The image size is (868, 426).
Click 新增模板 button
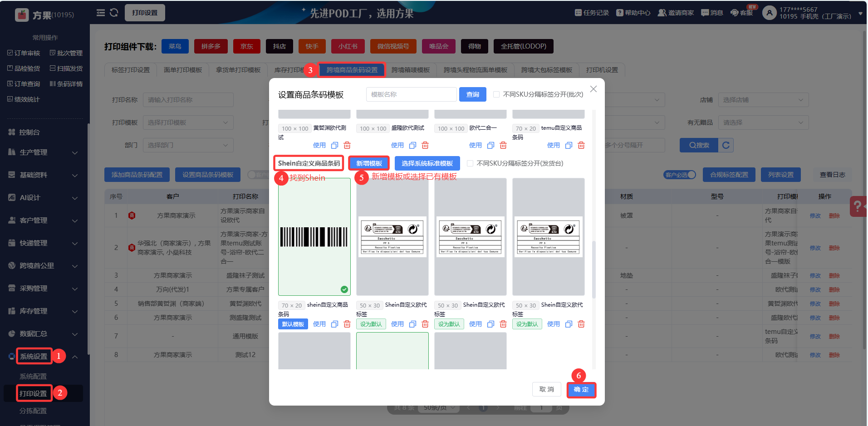369,163
